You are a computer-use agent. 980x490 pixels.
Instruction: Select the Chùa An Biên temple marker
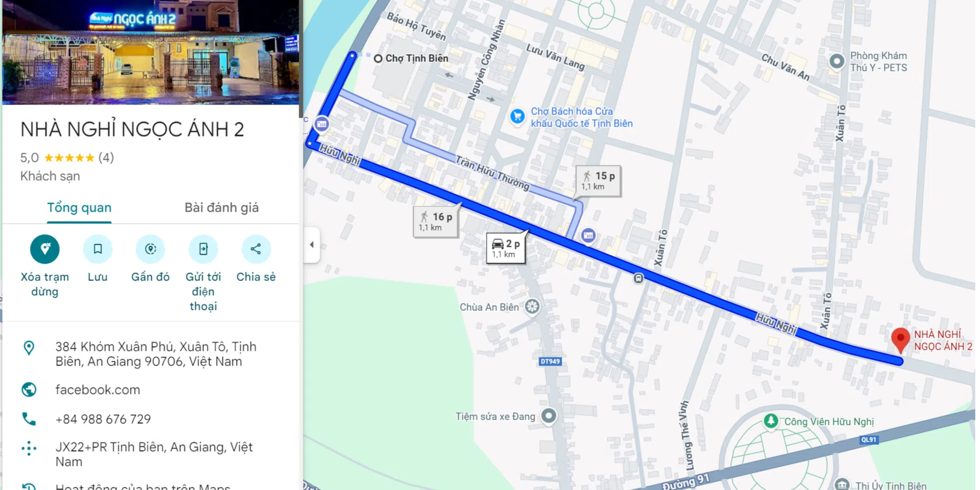click(x=532, y=307)
